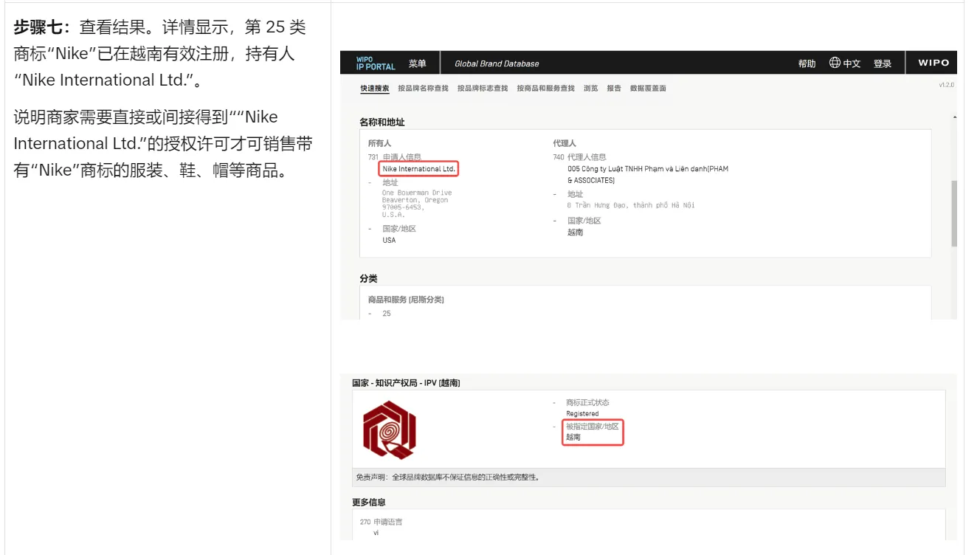Select the Registered status value
The width and height of the screenshot is (980, 555).
(582, 413)
